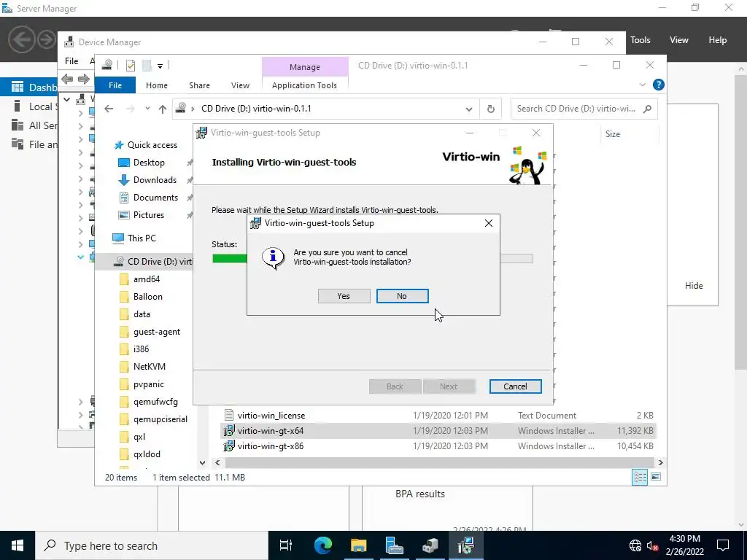The height and width of the screenshot is (560, 747).
Task: Launch Microsoft Edge from taskbar
Action: 322,545
